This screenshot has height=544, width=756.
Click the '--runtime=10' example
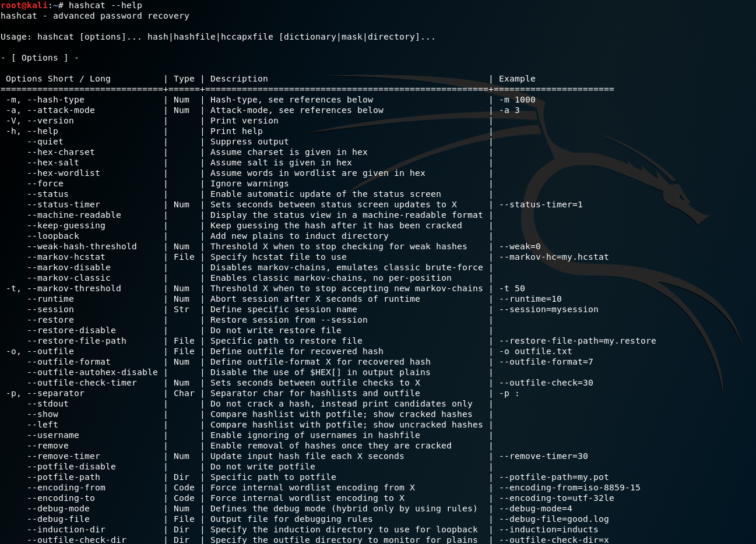tap(530, 299)
